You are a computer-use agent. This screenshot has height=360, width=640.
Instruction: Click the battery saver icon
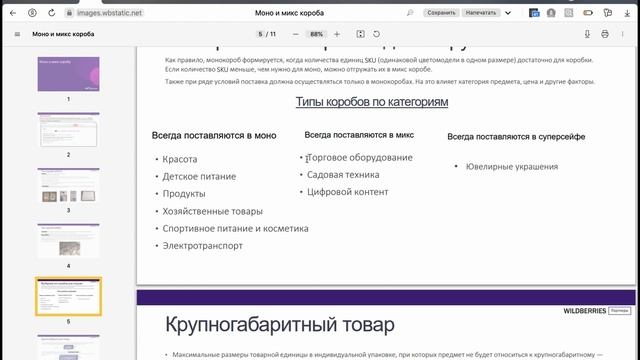(588, 13)
